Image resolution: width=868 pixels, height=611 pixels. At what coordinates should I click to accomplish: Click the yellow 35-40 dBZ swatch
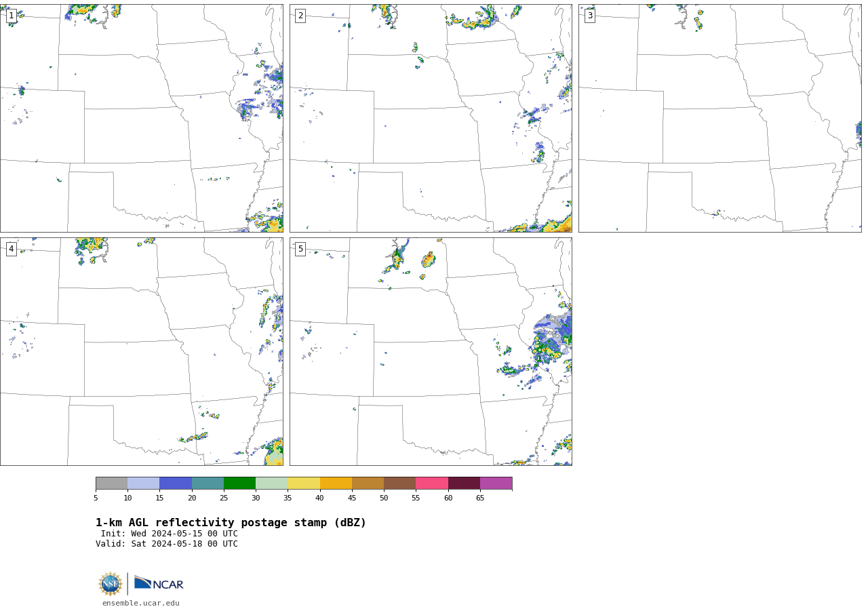(x=304, y=484)
